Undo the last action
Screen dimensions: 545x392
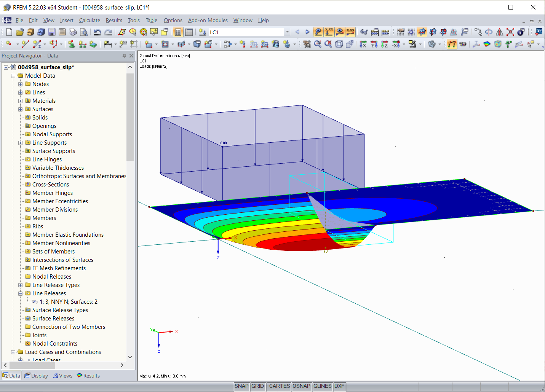(x=97, y=32)
